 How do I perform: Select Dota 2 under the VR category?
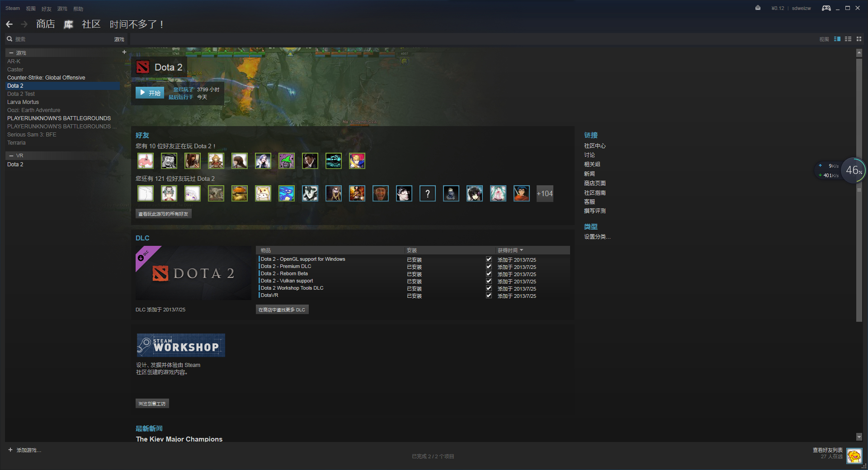click(15, 164)
